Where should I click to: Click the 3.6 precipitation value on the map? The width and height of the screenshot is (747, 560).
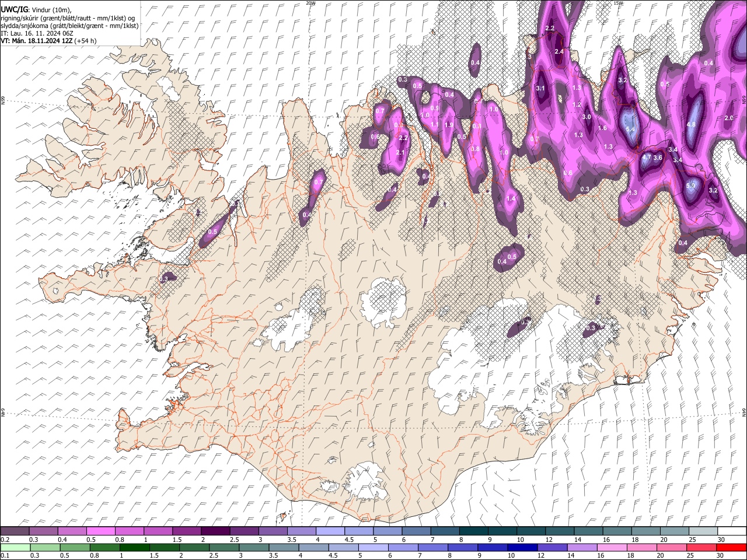pyautogui.click(x=658, y=157)
